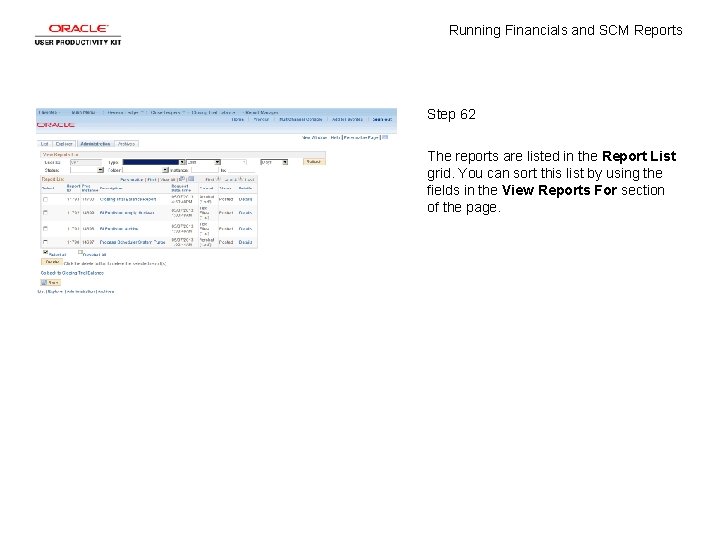Open the Days unit dropdown

[x=274, y=162]
